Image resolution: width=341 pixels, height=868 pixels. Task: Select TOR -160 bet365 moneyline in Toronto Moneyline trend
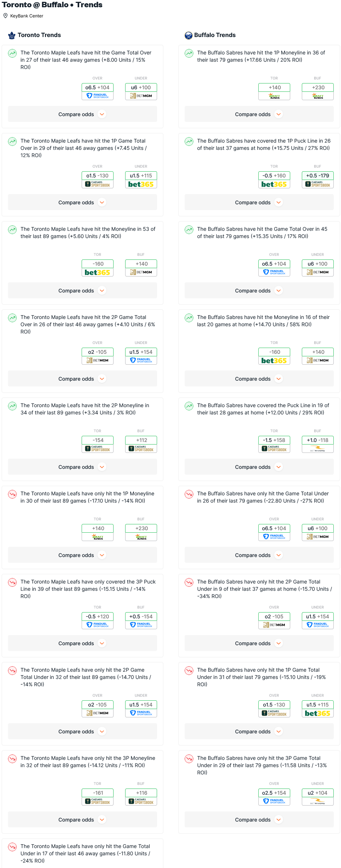coord(97,268)
